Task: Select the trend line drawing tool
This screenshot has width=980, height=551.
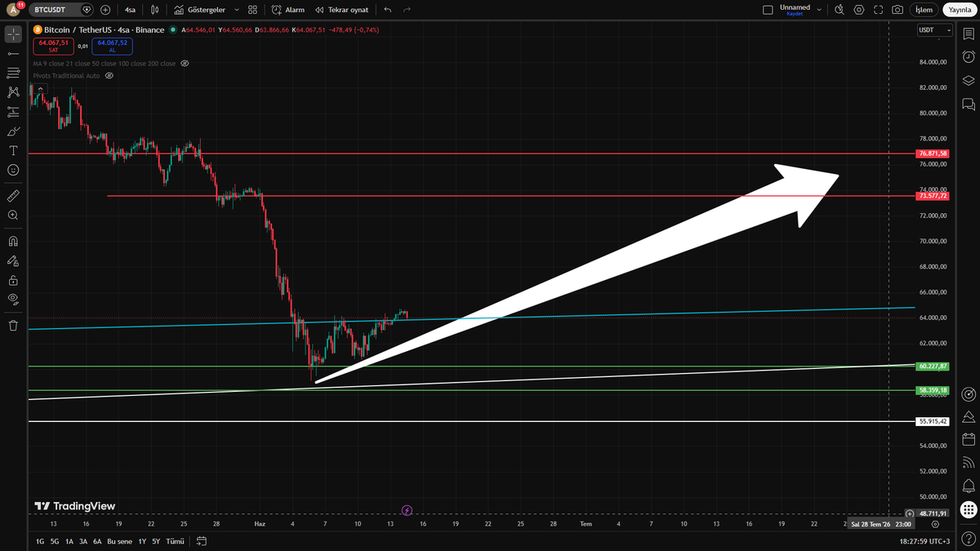Action: (x=13, y=53)
